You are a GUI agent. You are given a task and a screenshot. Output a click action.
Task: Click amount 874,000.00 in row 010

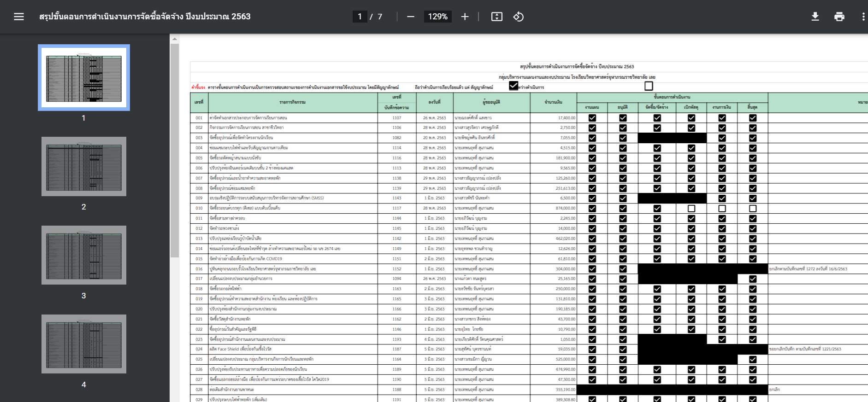click(x=565, y=208)
